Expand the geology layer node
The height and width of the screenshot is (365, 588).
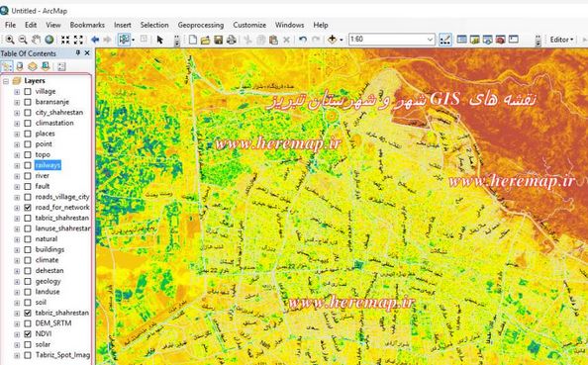(17, 282)
